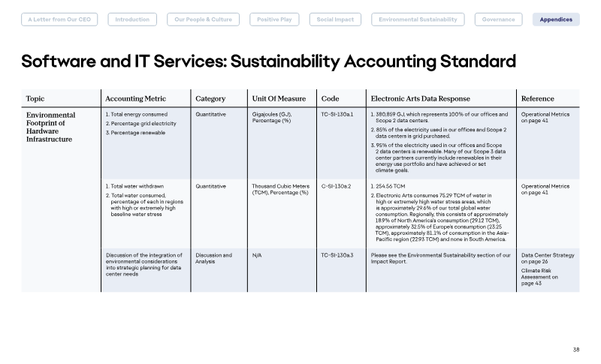601x364 pixels.
Task: Open Operational Metrics reference in energy row
Action: point(545,118)
